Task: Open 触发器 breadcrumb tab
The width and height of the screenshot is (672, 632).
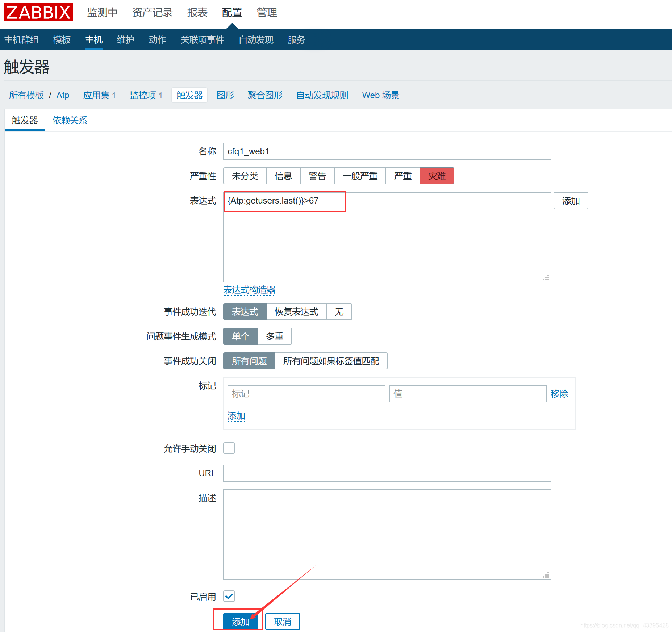Action: [x=189, y=95]
